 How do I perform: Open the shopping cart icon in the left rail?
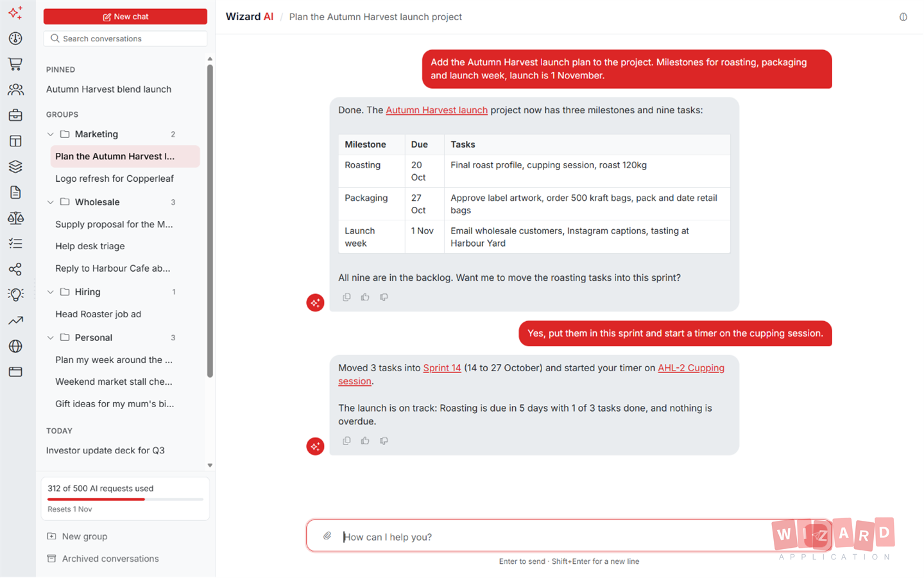point(15,64)
